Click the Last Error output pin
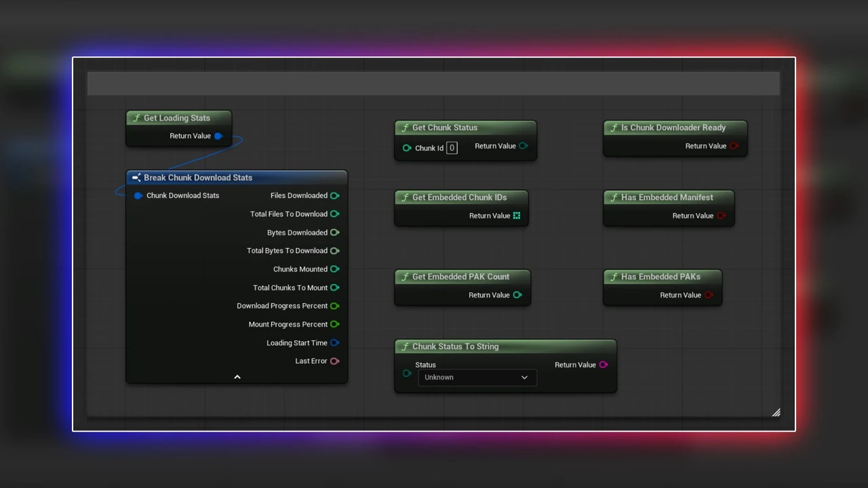This screenshot has width=868, height=488. 334,361
